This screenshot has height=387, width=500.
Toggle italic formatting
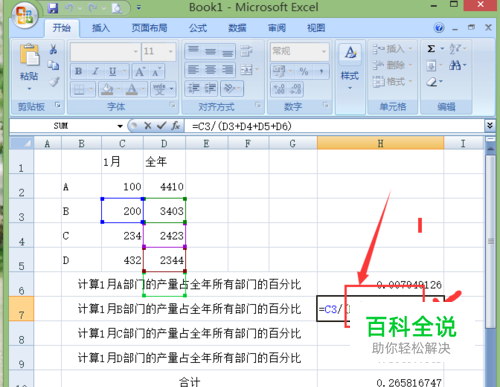[96, 71]
